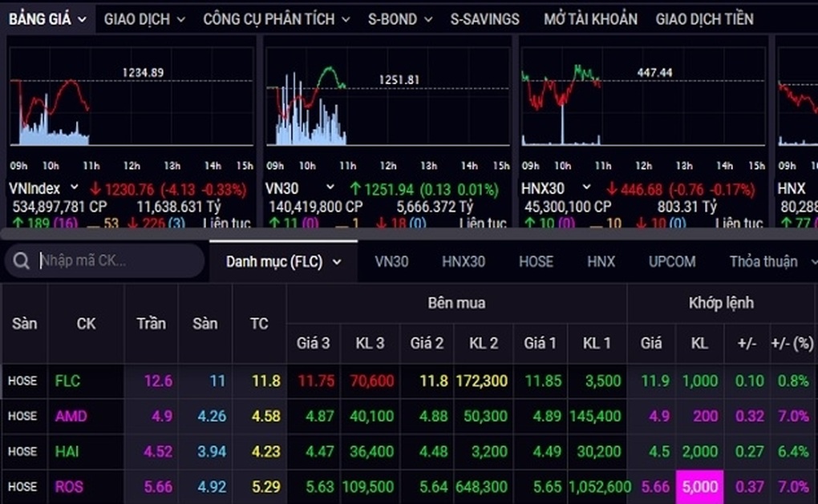Viewport: 818px width, 504px height.
Task: Open CÔNG CỤ PHÂN TÍCH menu
Action: pyautogui.click(x=276, y=18)
